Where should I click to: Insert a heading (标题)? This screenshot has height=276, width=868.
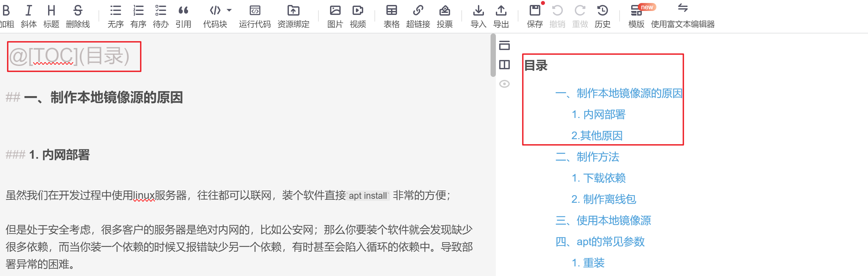pos(51,16)
